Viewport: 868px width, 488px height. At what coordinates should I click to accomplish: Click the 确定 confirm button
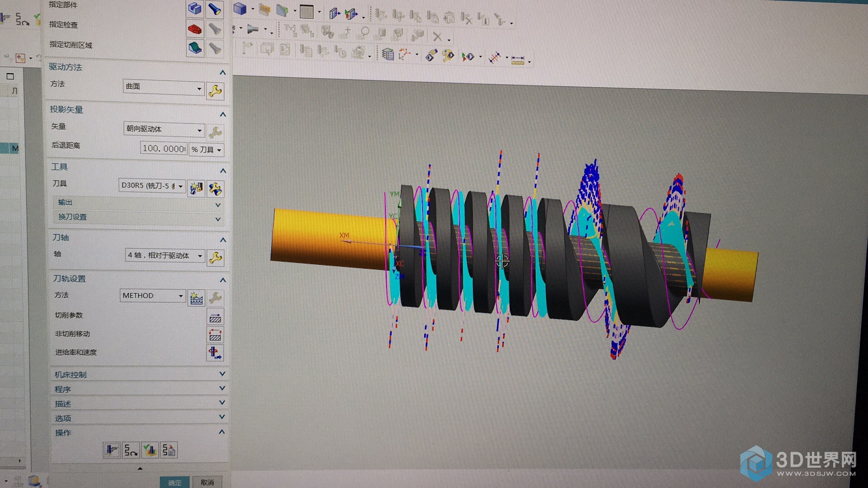point(175,482)
